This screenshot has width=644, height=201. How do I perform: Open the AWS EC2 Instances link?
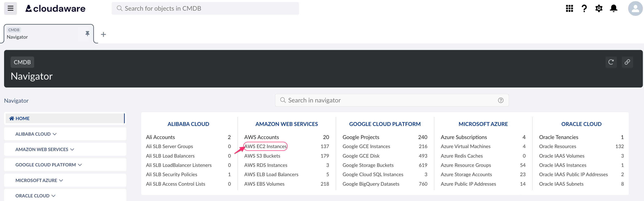pyautogui.click(x=265, y=146)
